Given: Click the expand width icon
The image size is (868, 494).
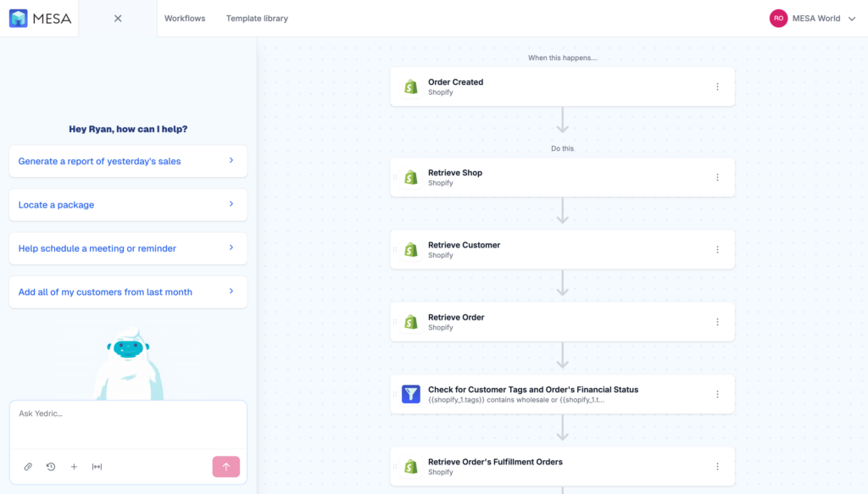Looking at the screenshot, I should click(97, 467).
